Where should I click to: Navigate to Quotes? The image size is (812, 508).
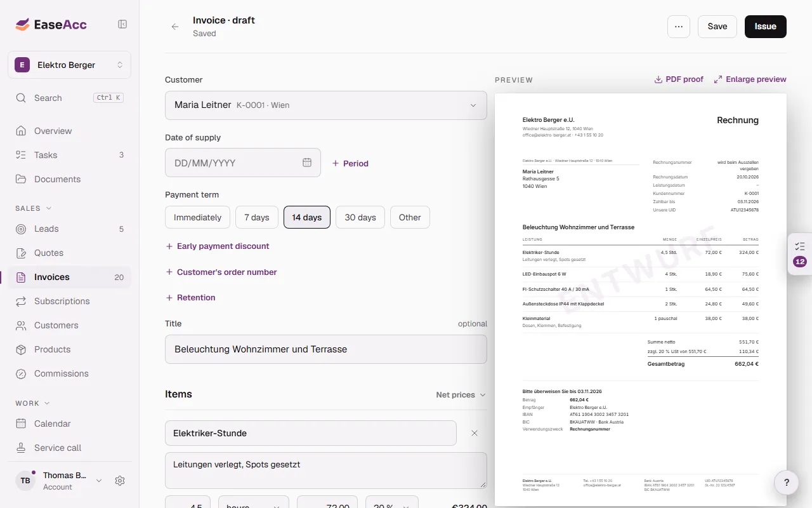[70, 253]
